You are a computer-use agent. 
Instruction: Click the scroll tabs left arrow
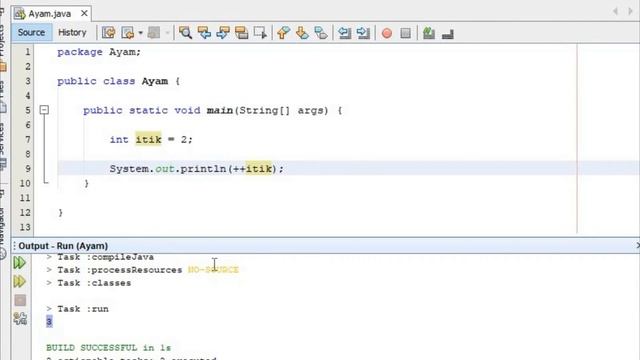point(615,11)
